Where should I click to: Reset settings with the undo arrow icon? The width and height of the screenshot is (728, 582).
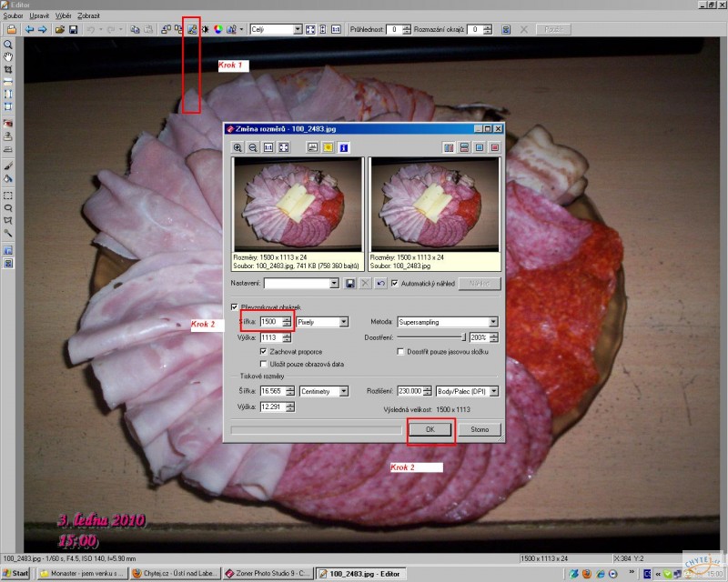[x=380, y=284]
